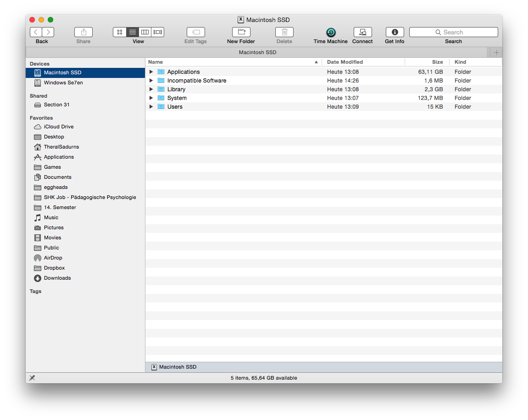Sort by Kind column header

tap(475, 62)
